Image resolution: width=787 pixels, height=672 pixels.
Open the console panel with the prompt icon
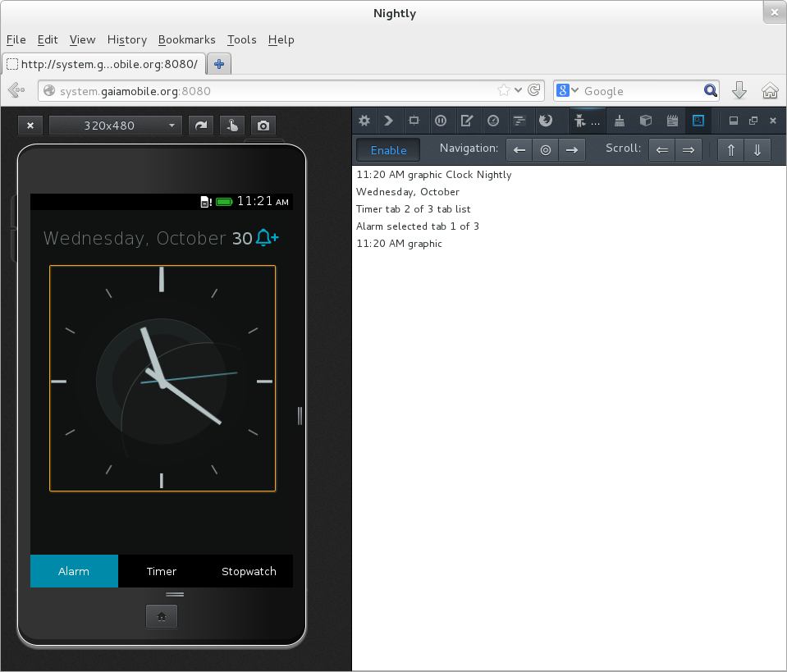point(388,121)
